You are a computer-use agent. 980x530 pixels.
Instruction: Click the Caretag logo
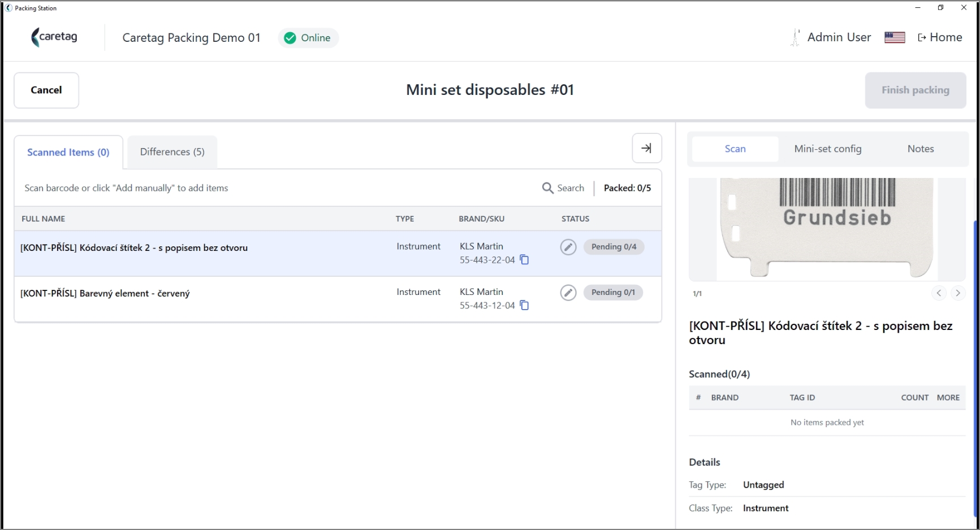(54, 37)
